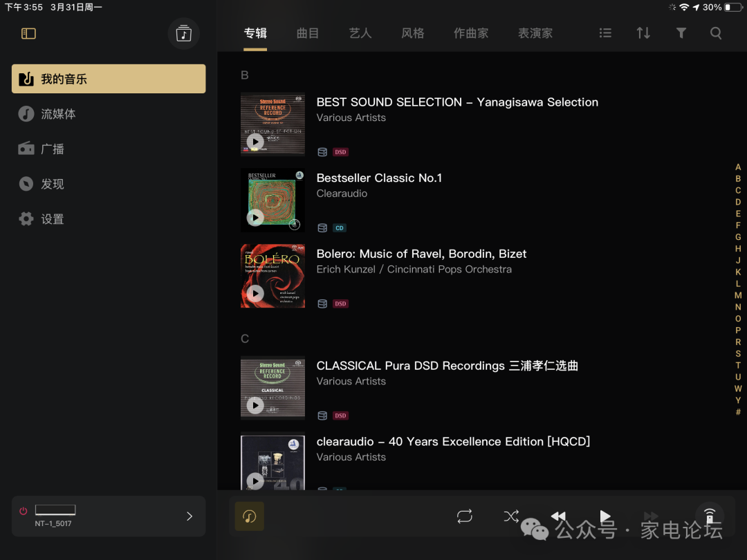This screenshot has height=560, width=747.
Task: Open the album filter funnel
Action: click(681, 33)
